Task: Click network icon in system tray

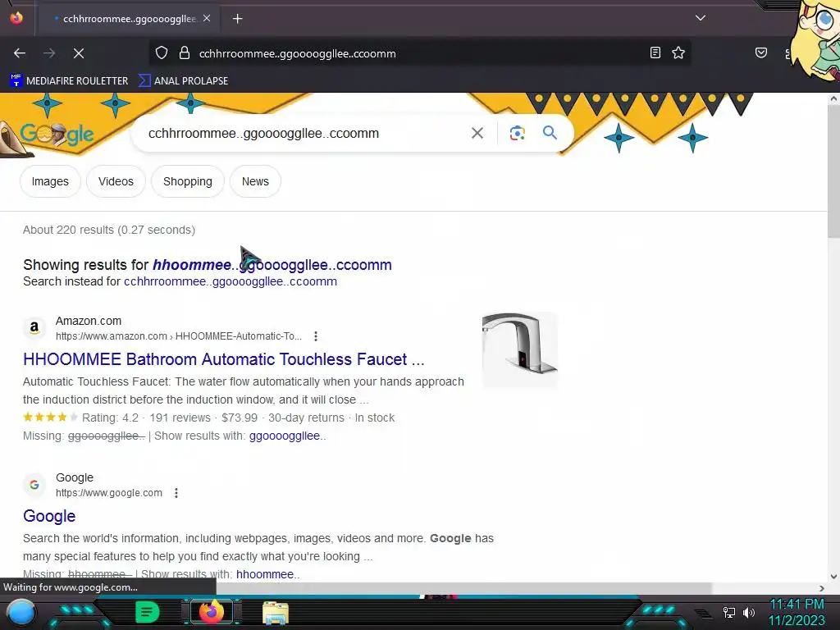Action: pos(728,612)
